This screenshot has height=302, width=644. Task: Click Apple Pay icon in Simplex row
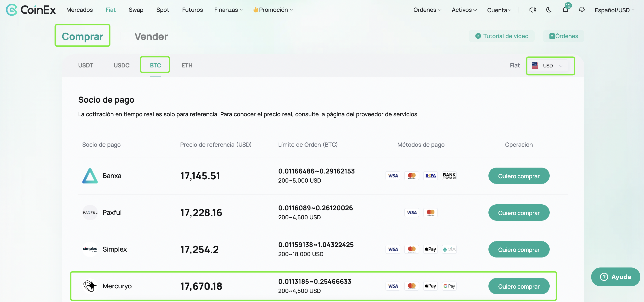430,249
